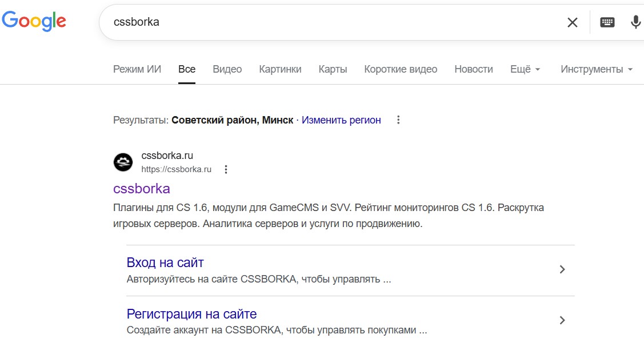Expand the arrow beside Вход на сайт

(562, 269)
